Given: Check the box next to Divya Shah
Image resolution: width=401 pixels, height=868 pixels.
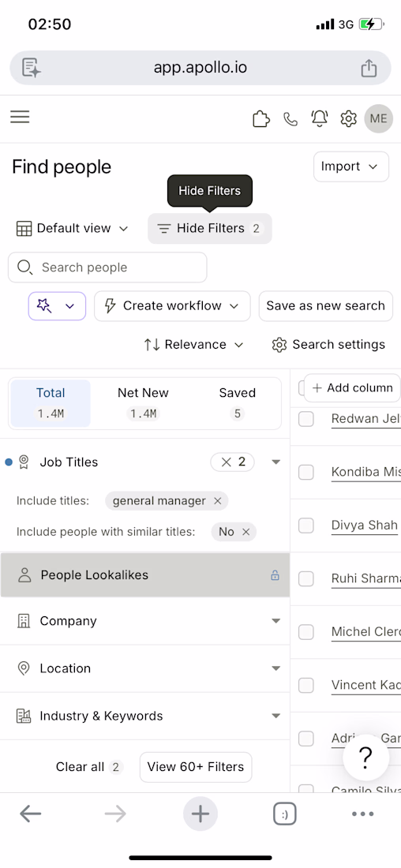Looking at the screenshot, I should tap(306, 526).
